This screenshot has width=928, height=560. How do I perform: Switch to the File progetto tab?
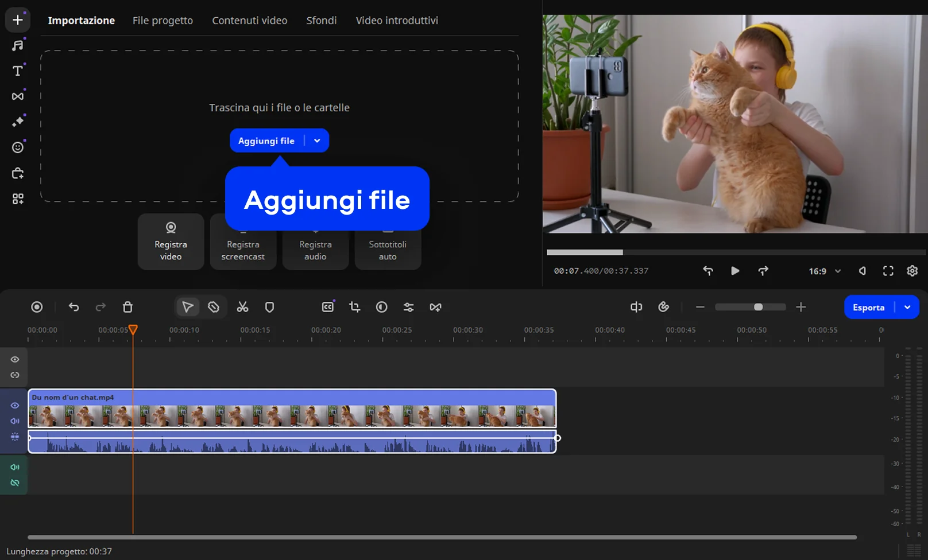[x=163, y=21]
